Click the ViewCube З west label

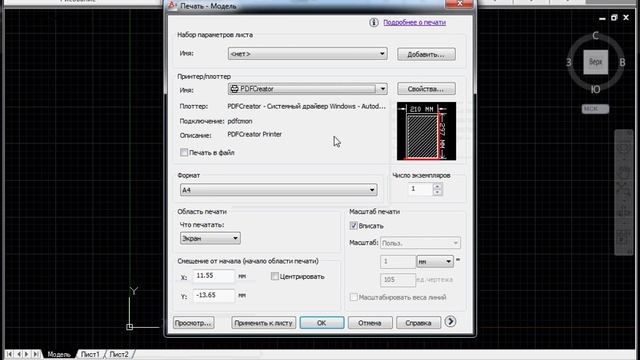click(x=569, y=62)
